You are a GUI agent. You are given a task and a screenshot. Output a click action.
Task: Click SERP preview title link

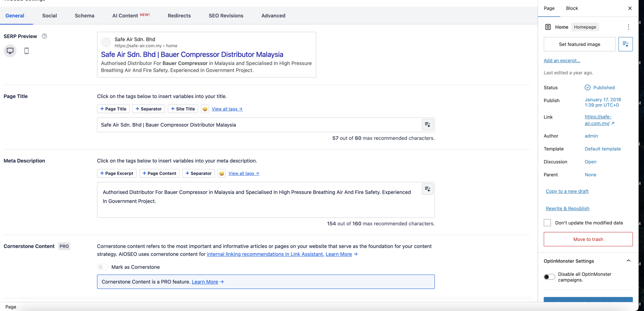(x=192, y=54)
